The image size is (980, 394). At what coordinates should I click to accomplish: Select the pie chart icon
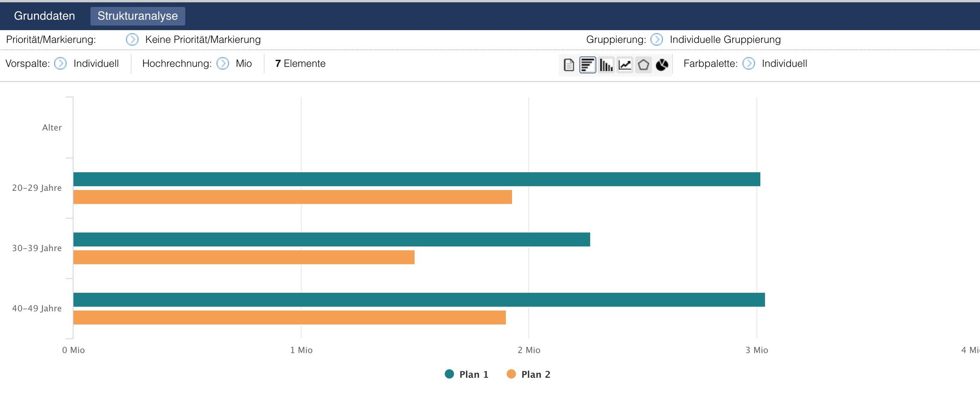662,65
